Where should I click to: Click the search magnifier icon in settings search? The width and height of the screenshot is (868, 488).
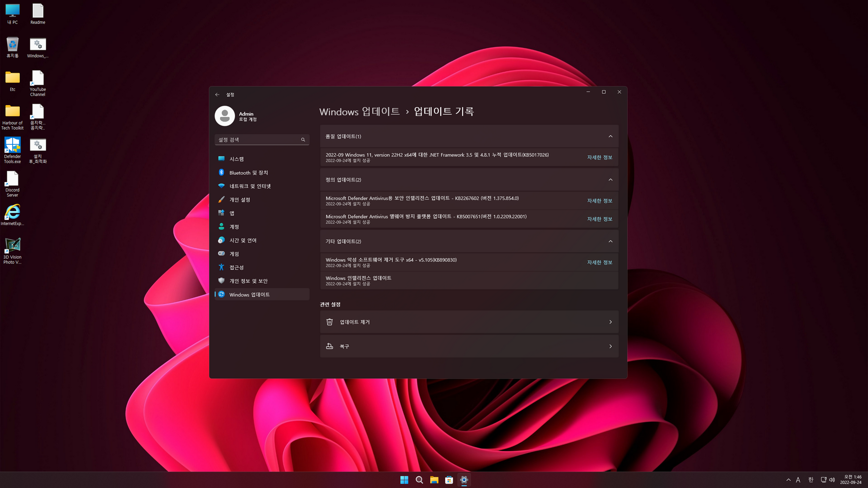(x=303, y=139)
